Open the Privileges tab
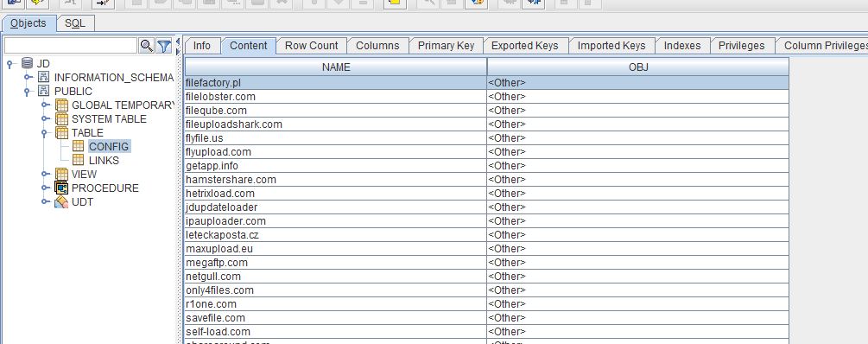This screenshot has height=344, width=868. tap(742, 46)
